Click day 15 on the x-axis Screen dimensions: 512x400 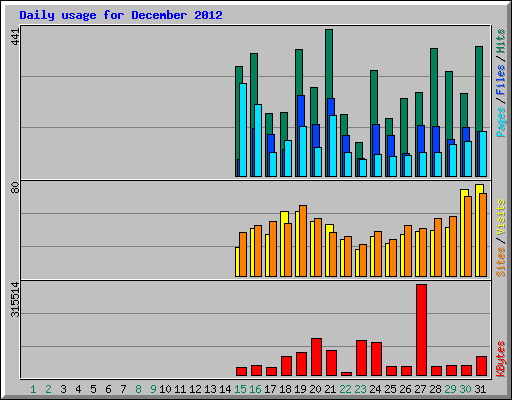point(240,389)
